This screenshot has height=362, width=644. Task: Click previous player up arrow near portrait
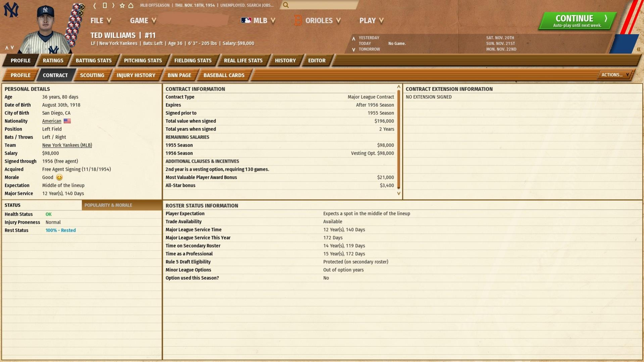pos(6,48)
